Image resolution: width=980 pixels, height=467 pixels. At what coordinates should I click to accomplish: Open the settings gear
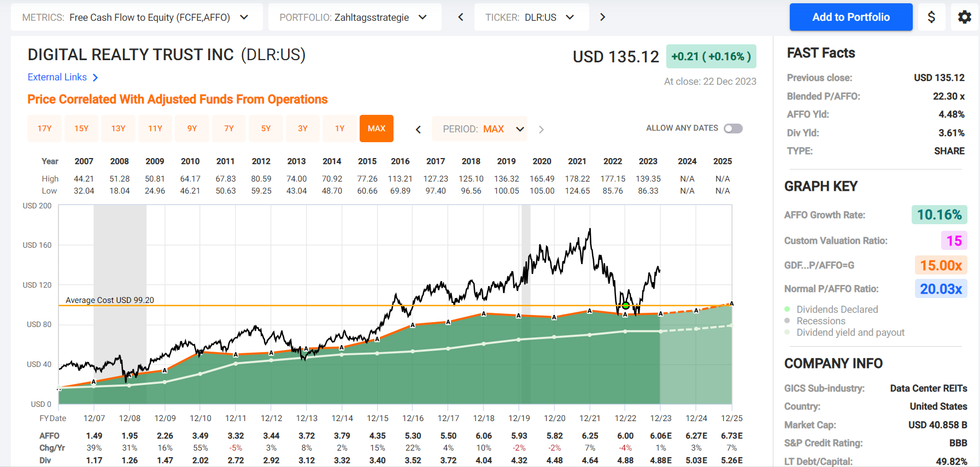click(965, 17)
